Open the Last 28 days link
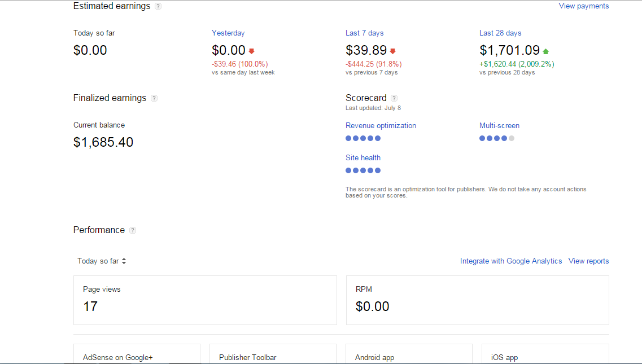The height and width of the screenshot is (364, 642). tap(500, 33)
